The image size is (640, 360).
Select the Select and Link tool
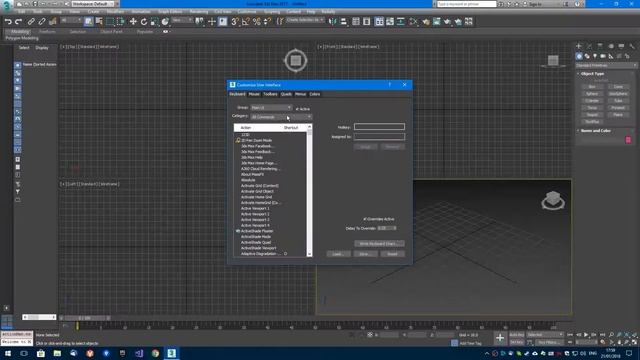pos(31,22)
